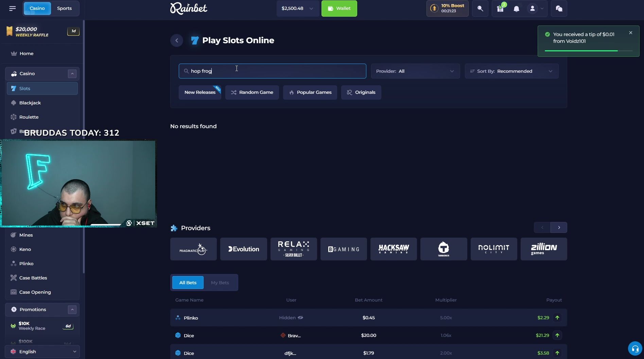Expand the balance $2,500.48 dropdown
This screenshot has height=359, width=644.
pos(297,8)
